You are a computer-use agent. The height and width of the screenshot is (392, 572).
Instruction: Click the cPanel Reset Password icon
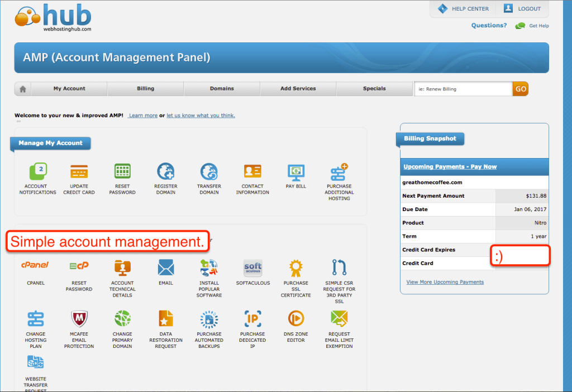click(x=79, y=266)
